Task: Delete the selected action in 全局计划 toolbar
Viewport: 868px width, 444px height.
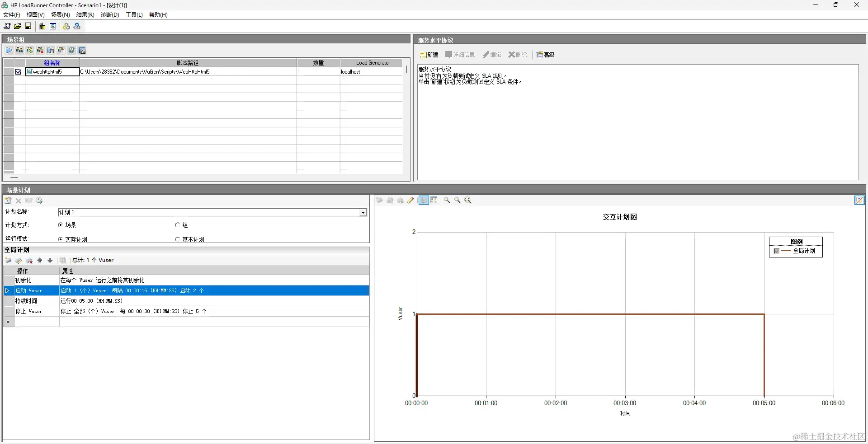Action: coord(29,260)
